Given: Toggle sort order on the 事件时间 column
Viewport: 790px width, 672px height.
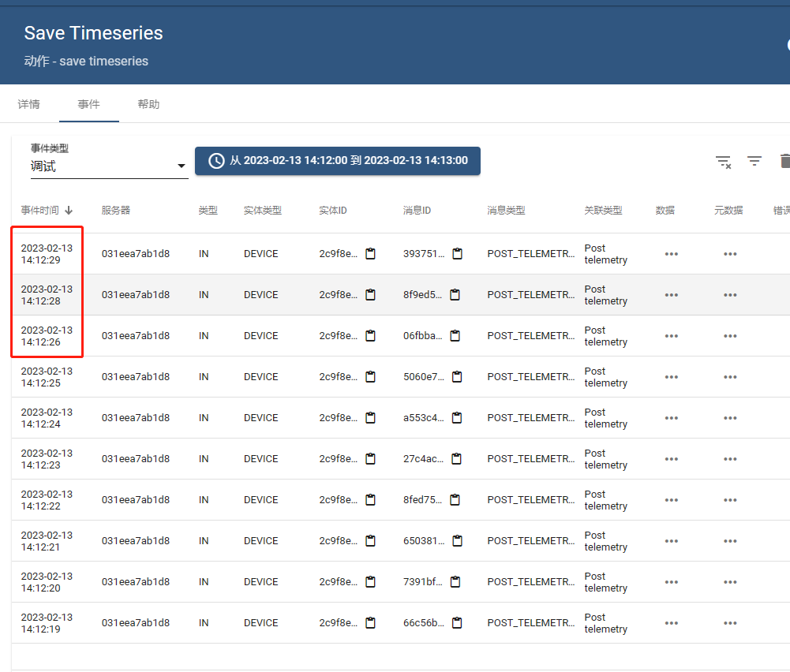Looking at the screenshot, I should [47, 211].
